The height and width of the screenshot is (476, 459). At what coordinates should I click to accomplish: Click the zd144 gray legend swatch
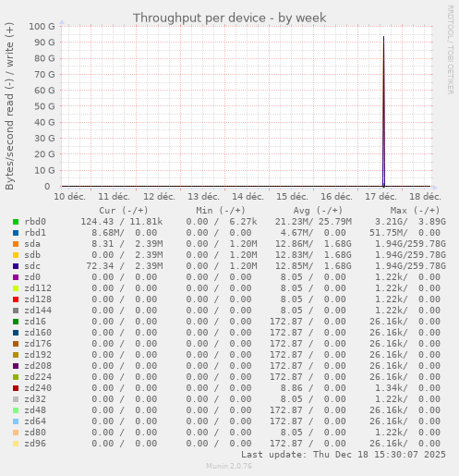coord(16,311)
